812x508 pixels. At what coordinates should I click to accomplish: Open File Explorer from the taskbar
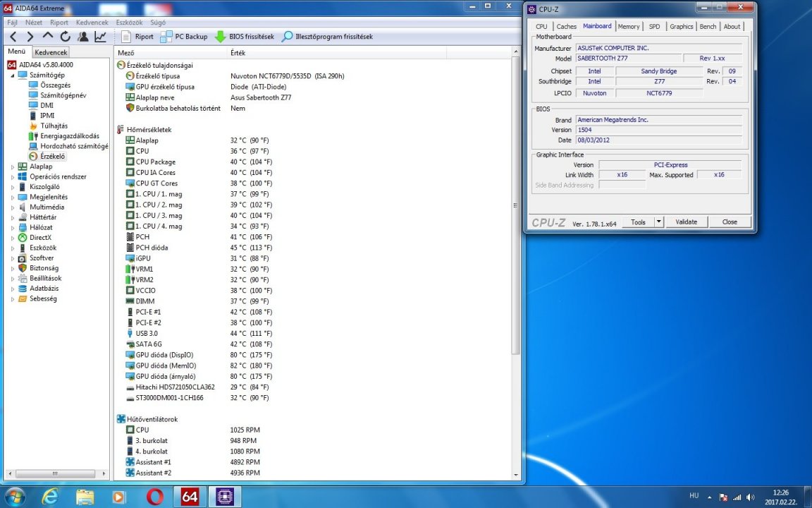pyautogui.click(x=85, y=497)
